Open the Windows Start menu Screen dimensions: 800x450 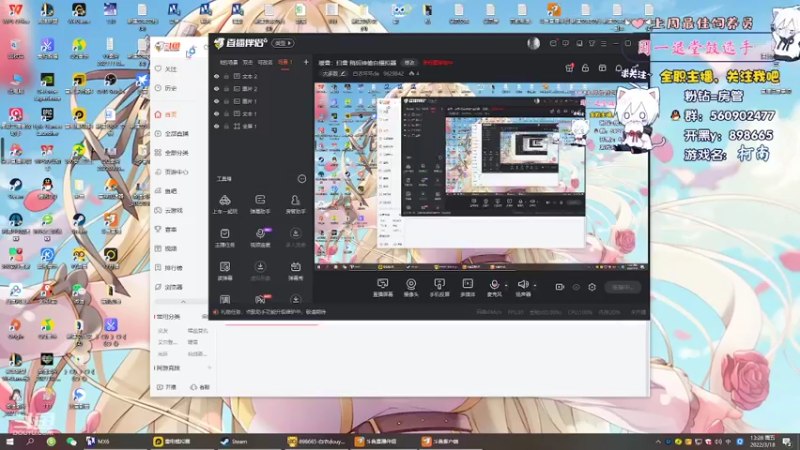tap(9, 441)
